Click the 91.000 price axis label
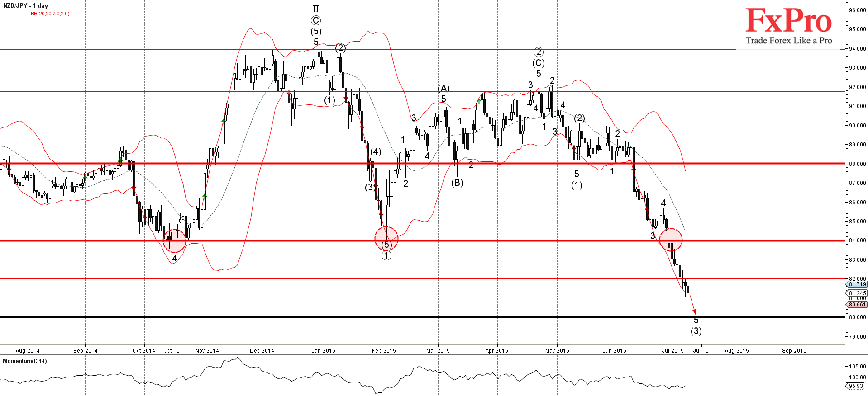The image size is (868, 396). coord(858,106)
